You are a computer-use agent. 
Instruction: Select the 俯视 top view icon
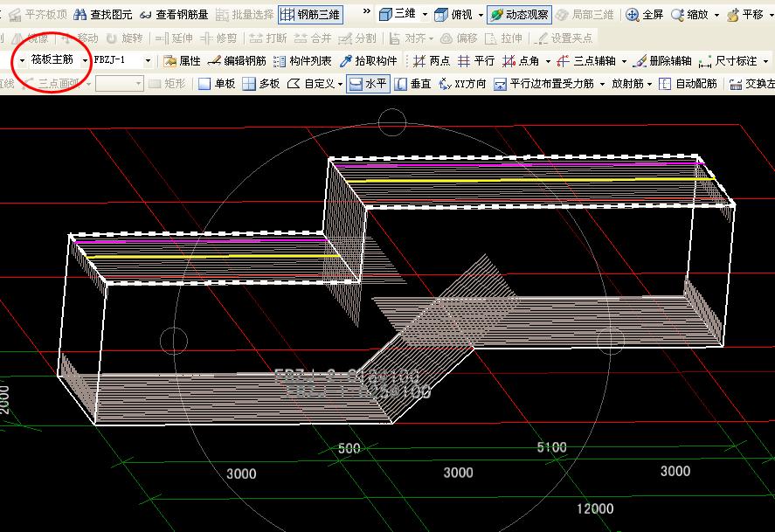[441, 15]
